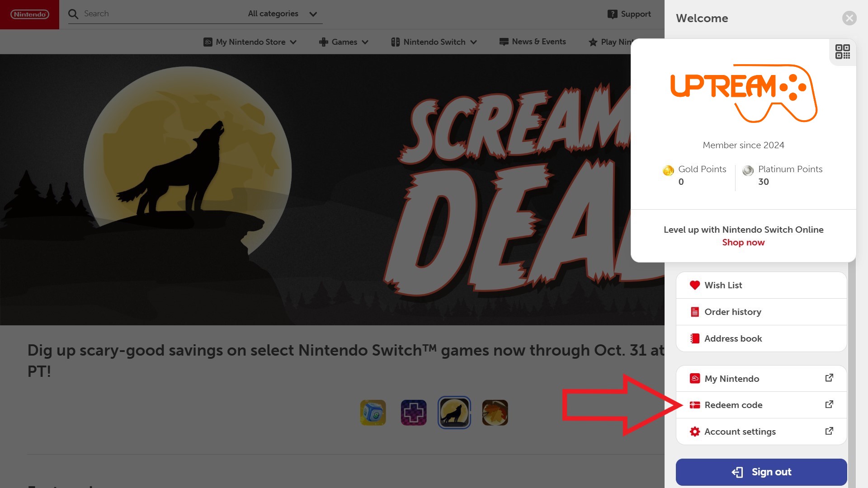The width and height of the screenshot is (868, 488).
Task: Click the Shop now link
Action: [x=743, y=242]
